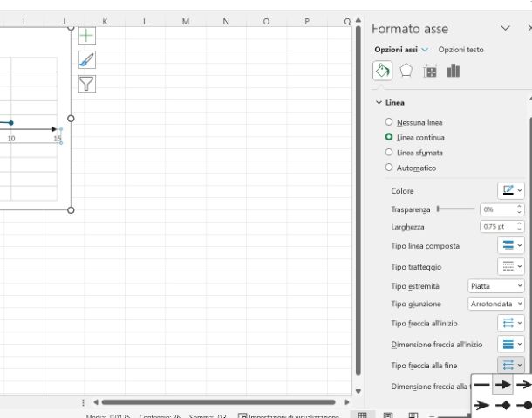Screen dimensions: 532x418
Task: Click the axis label 10 on the chart
Action: [x=11, y=138]
